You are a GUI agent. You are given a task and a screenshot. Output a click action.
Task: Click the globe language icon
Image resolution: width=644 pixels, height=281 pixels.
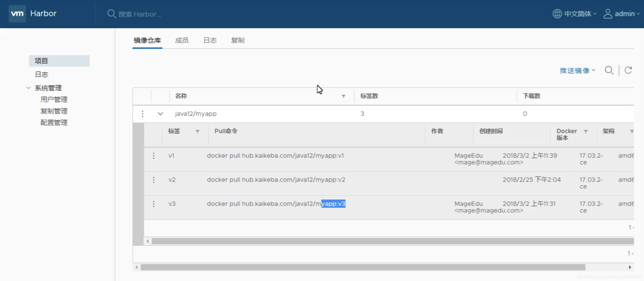pos(557,14)
